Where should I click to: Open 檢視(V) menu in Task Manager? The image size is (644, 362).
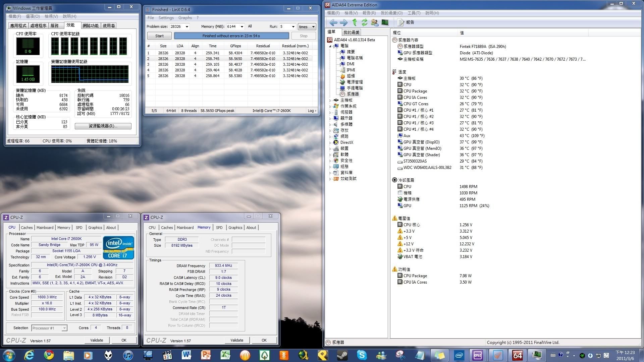pyautogui.click(x=51, y=16)
